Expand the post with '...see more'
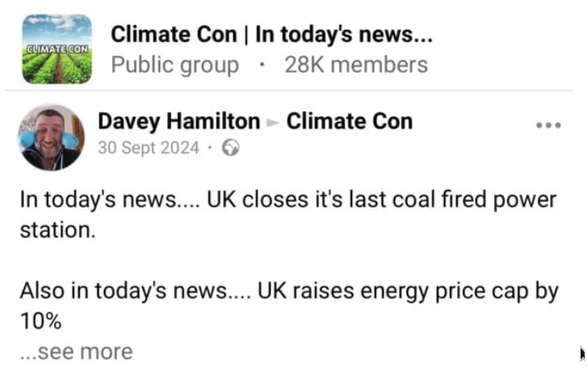588x382 pixels. (76, 352)
